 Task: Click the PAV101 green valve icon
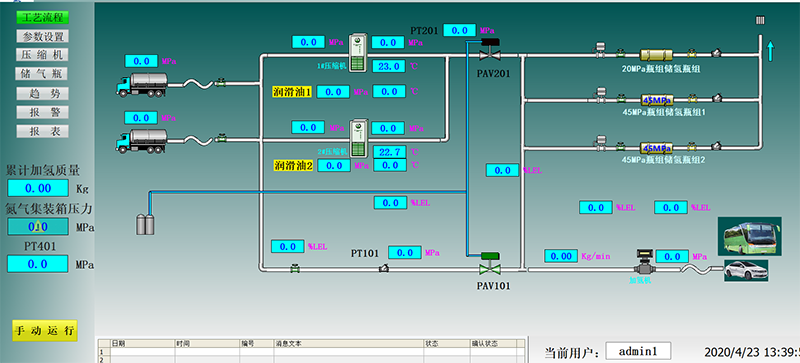tap(490, 264)
